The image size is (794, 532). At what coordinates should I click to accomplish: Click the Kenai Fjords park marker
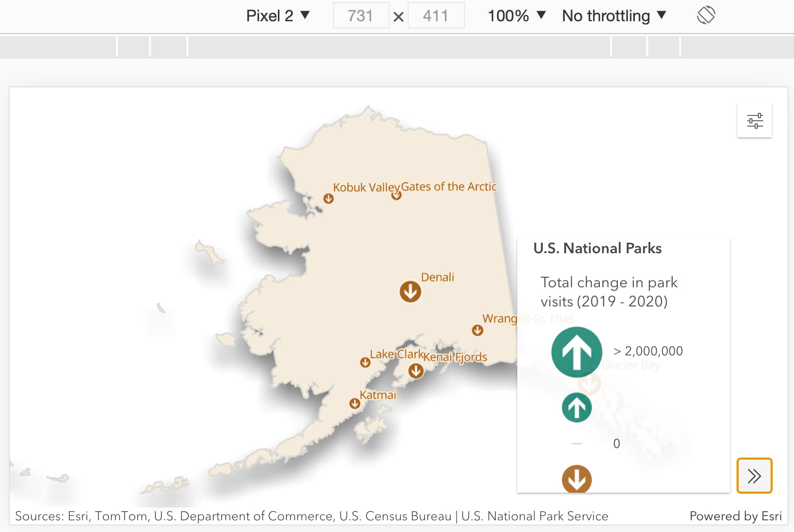[416, 371]
